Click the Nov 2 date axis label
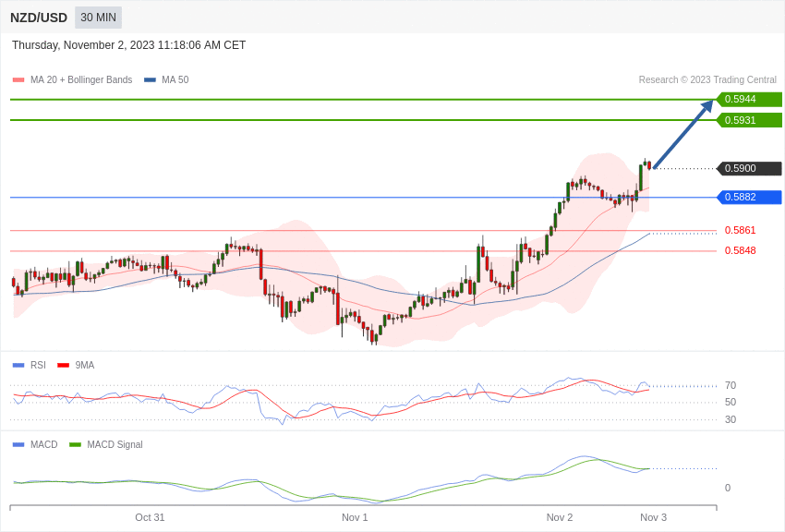The image size is (785, 532). (560, 517)
